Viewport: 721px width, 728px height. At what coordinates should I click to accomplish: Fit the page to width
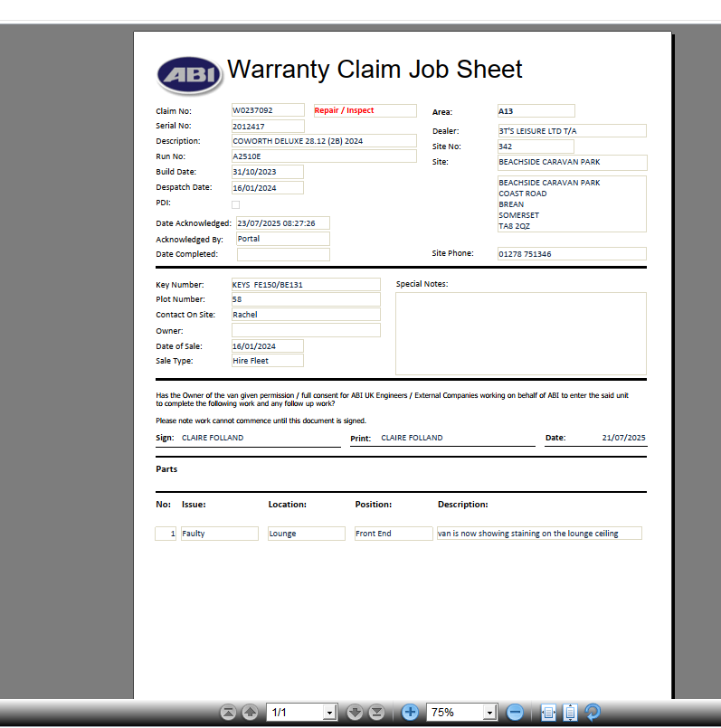point(548,712)
